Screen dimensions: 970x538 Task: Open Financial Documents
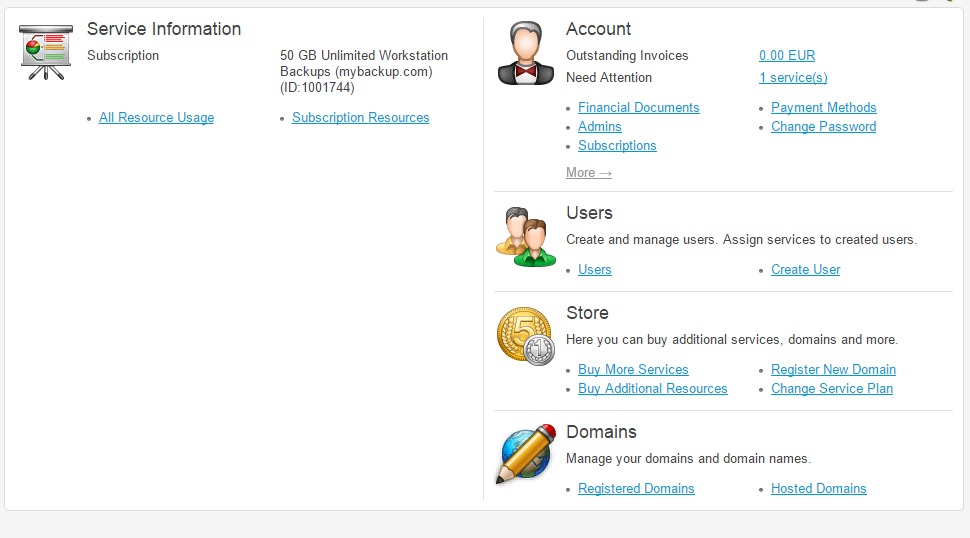638,108
